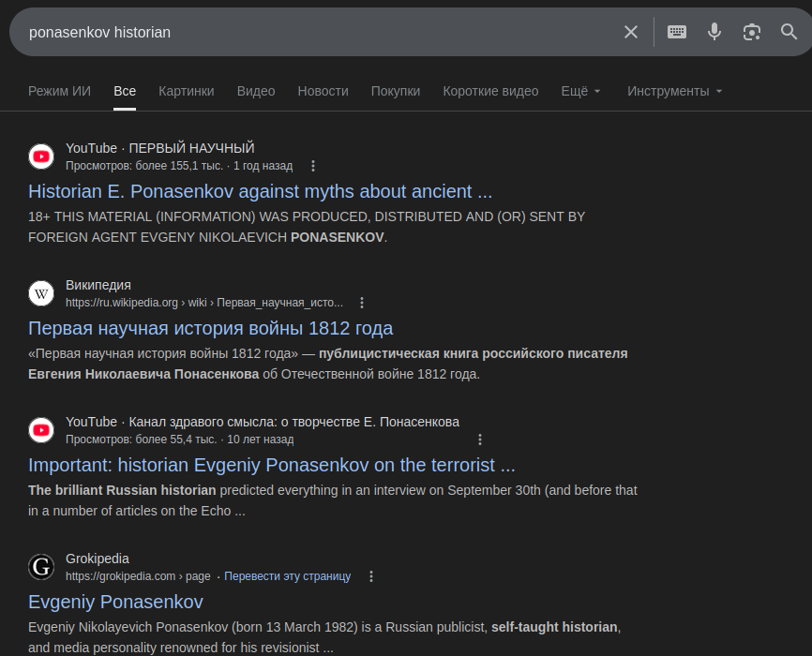Click the Grokipedia source name
Image resolution: width=812 pixels, height=656 pixels.
tap(98, 559)
